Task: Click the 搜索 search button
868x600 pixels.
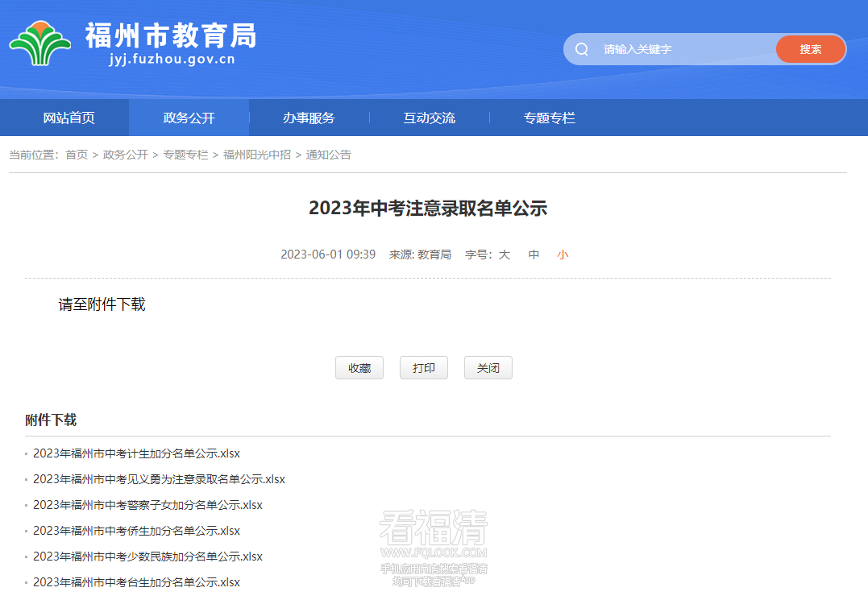Action: [x=811, y=49]
